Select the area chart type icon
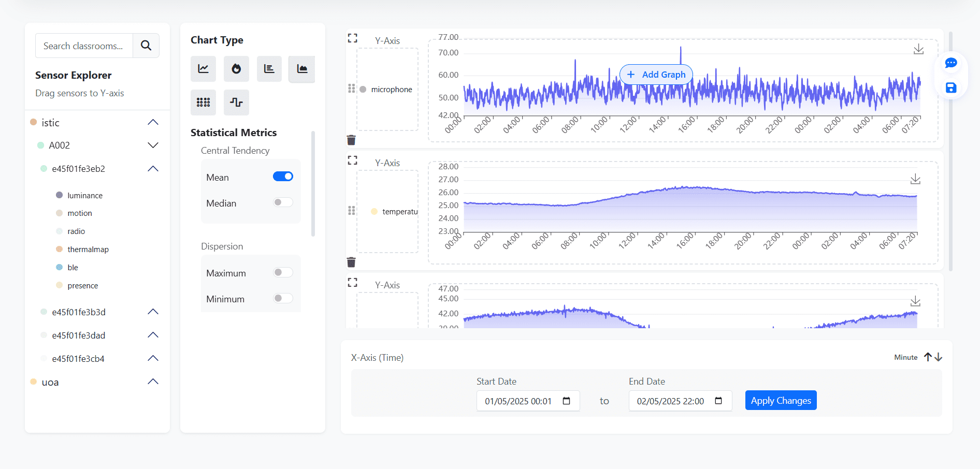 pos(302,69)
